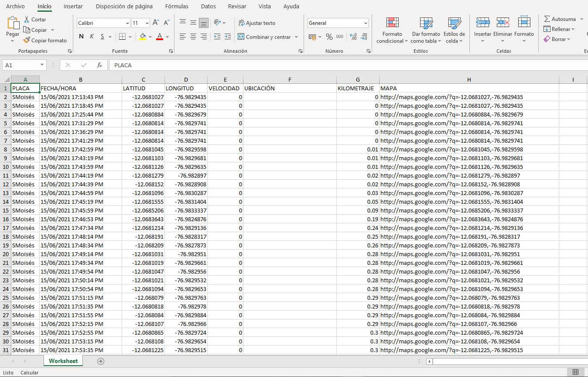Viewport: 588px width, 377px height.
Task: Click the Autosuma sigma button
Action: (x=560, y=19)
